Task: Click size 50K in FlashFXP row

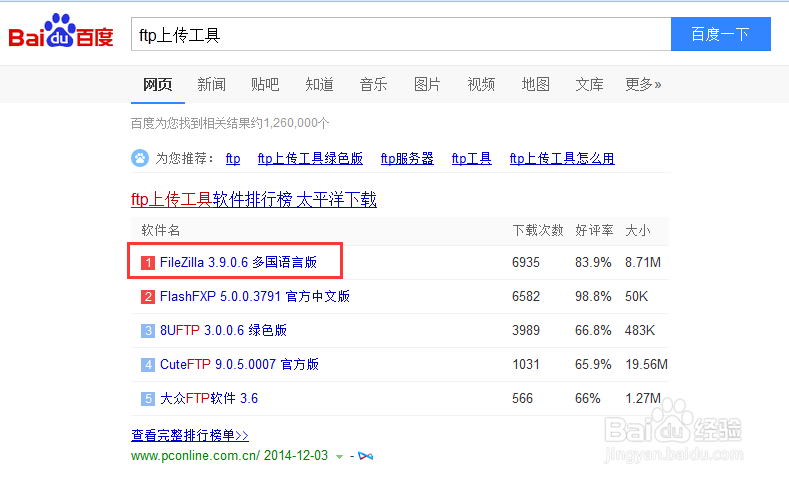Action: click(637, 297)
